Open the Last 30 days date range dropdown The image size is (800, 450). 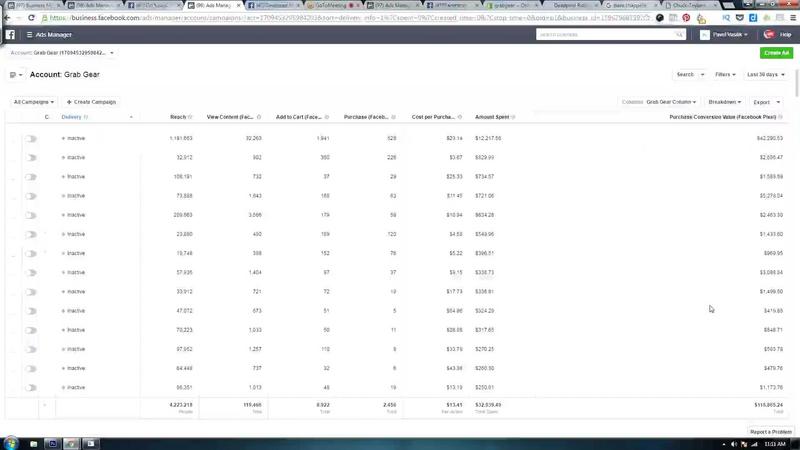pyautogui.click(x=765, y=74)
